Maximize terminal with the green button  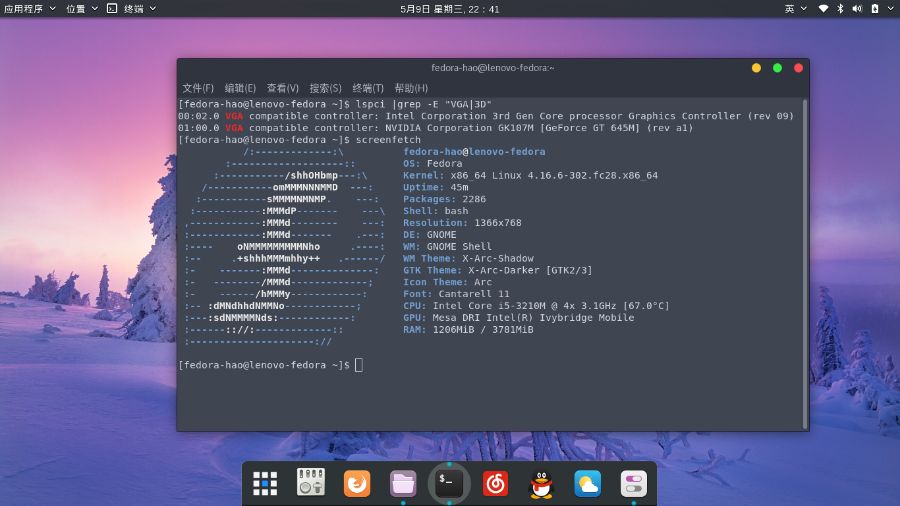777,68
